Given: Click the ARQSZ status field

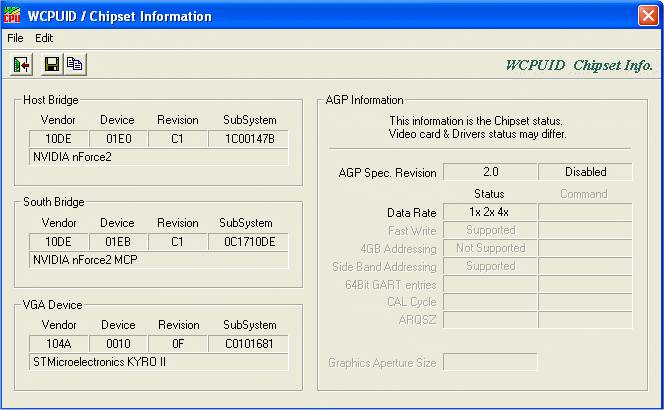Looking at the screenshot, I should (490, 320).
